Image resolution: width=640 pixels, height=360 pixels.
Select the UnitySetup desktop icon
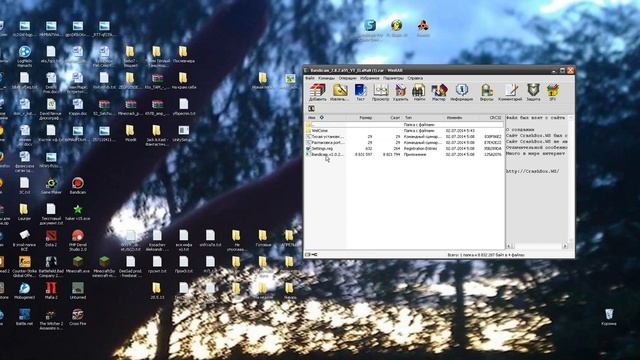[184, 133]
